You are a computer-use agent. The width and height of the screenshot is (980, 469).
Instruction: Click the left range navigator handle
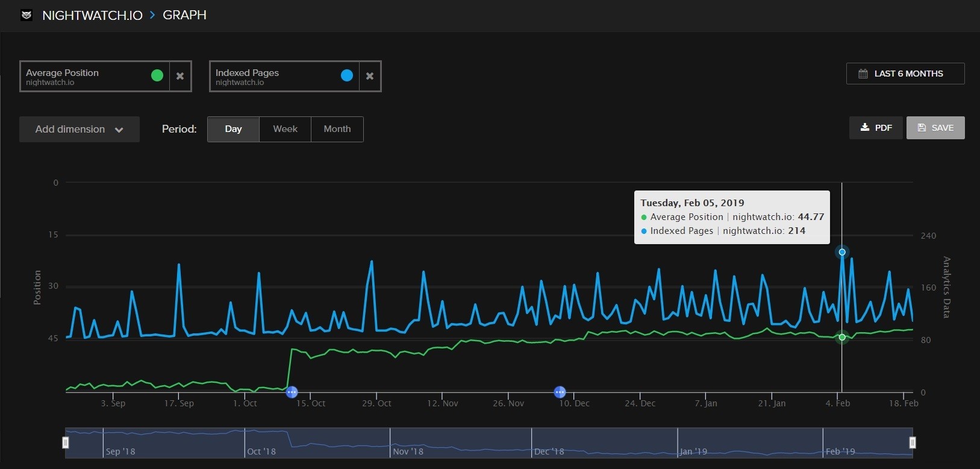click(66, 443)
